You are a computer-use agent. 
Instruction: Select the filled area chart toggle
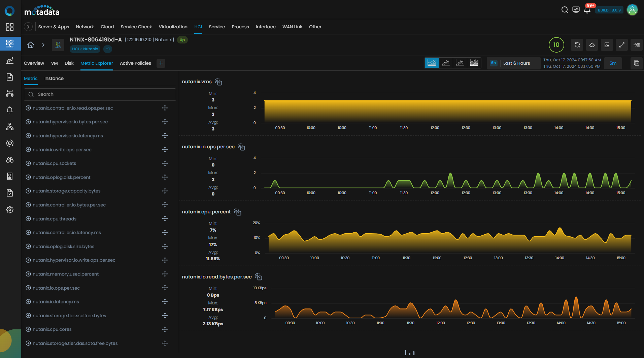click(474, 63)
